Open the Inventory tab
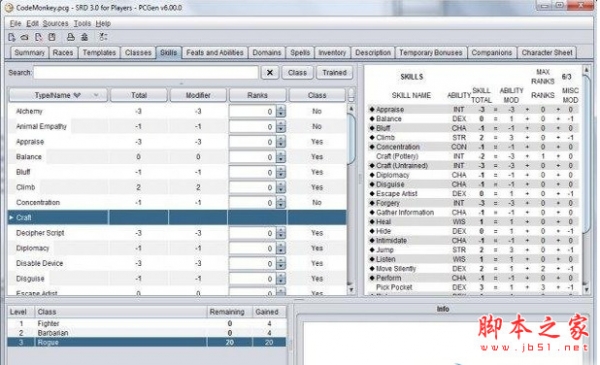600x365 pixels. pos(332,53)
